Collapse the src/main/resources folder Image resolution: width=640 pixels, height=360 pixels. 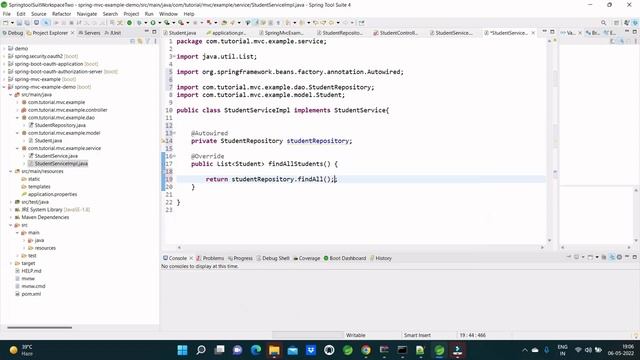(x=11, y=171)
